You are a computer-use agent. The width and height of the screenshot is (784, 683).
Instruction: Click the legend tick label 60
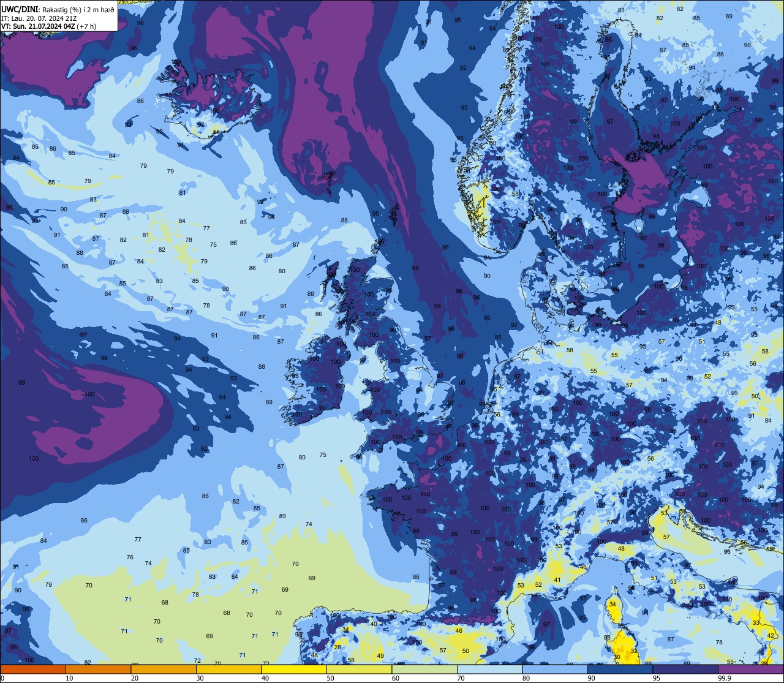pos(396,678)
